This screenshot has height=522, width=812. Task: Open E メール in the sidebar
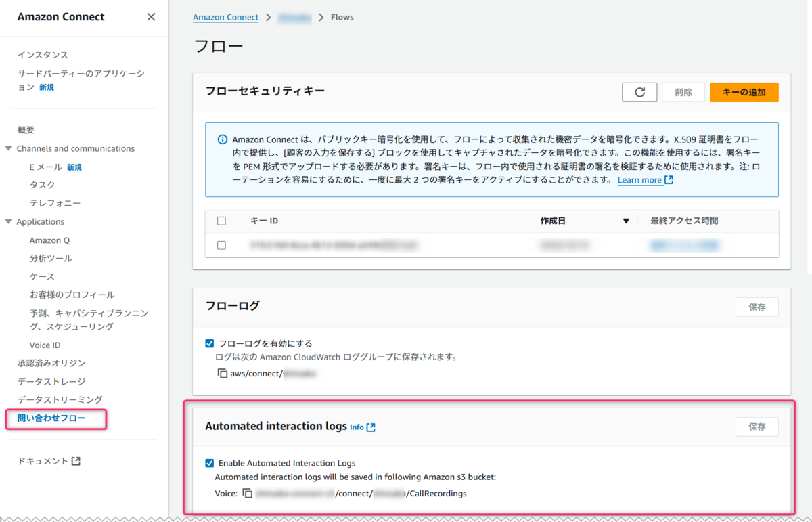[46, 167]
